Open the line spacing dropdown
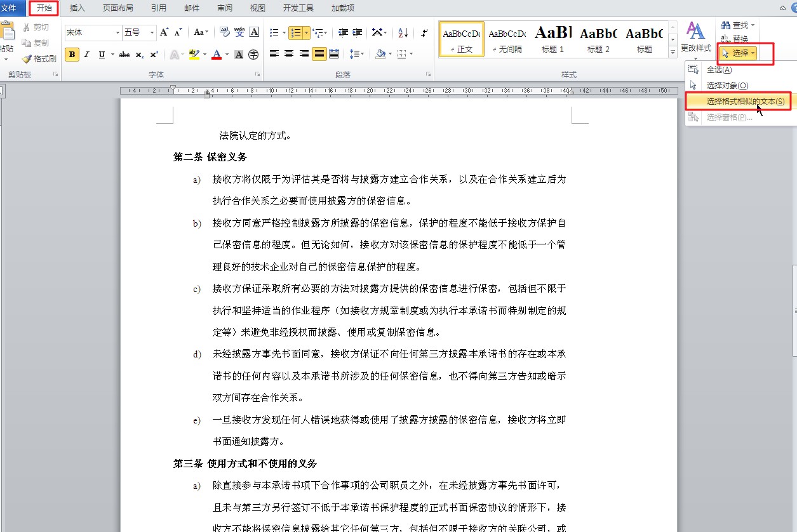797x532 pixels. 356,53
